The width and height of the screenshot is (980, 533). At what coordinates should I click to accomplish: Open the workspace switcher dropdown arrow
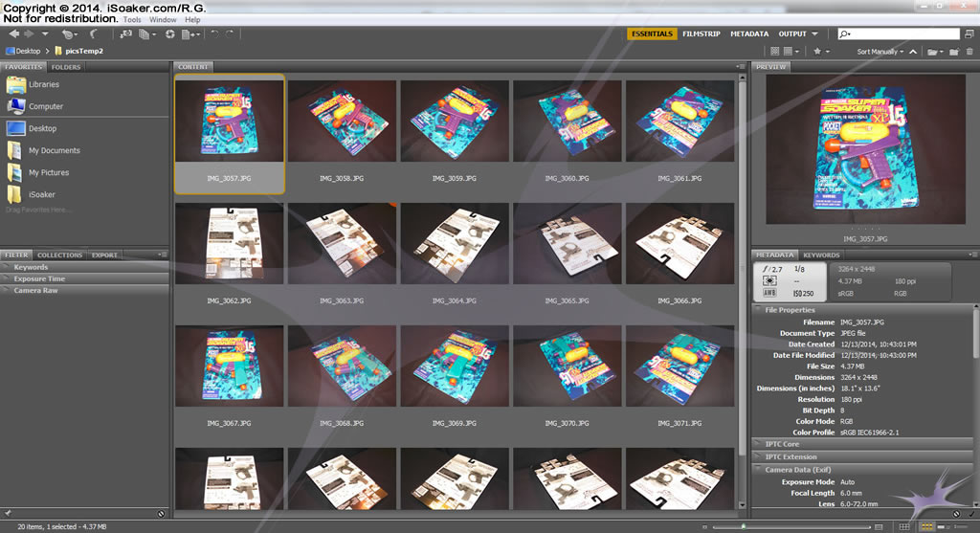815,33
